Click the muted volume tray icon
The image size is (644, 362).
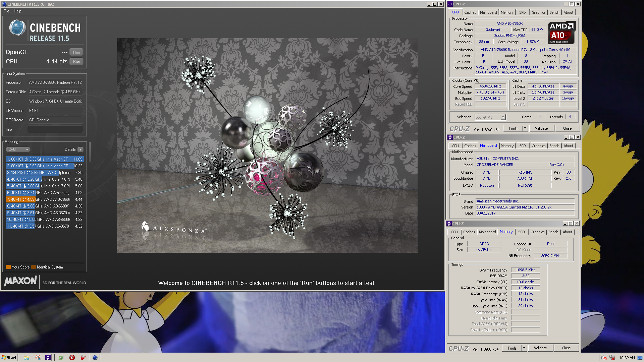[604, 358]
